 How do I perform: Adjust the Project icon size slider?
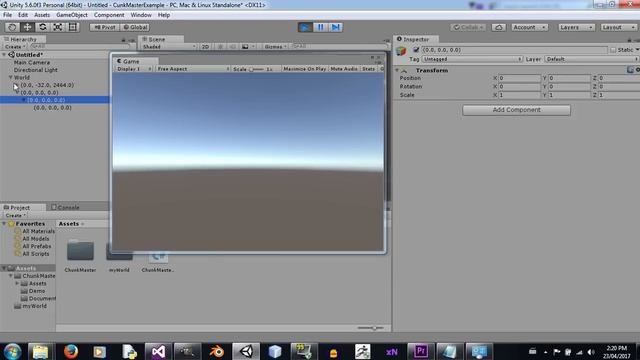coord(371,327)
